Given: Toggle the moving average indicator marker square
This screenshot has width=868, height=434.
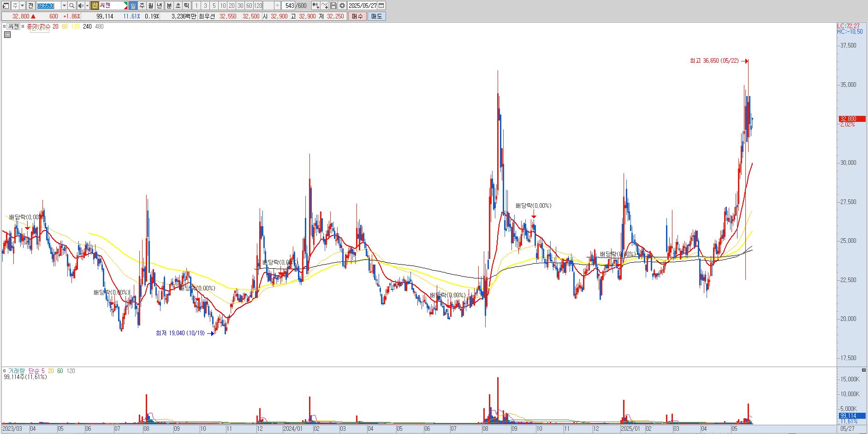Looking at the screenshot, I should (23, 26).
